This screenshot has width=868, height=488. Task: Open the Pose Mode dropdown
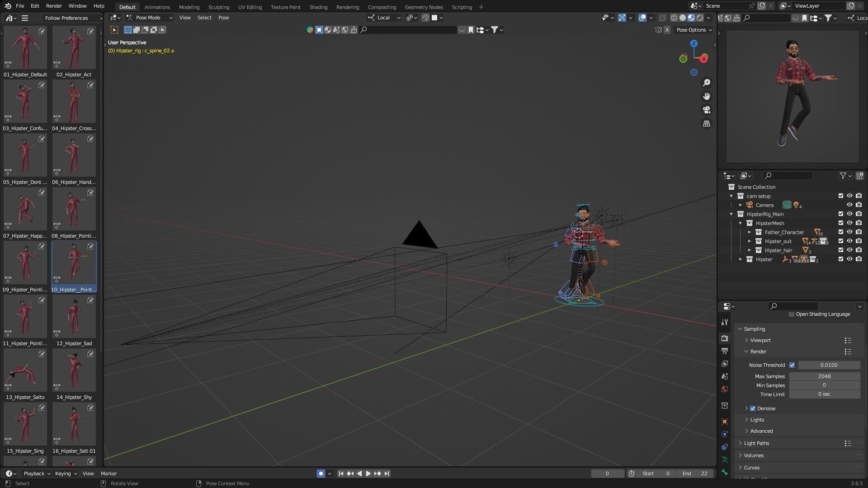pyautogui.click(x=150, y=18)
